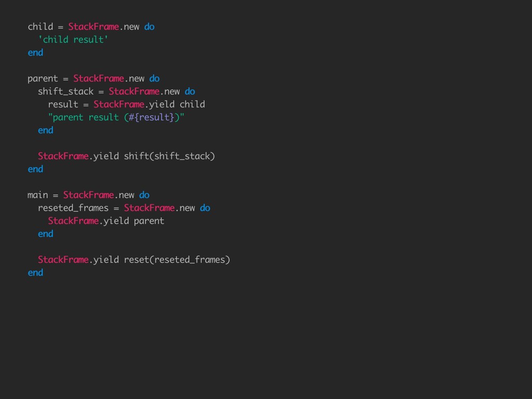The width and height of the screenshot is (532, 399).
Task: Click "StackFrame.yield reset(reseted_frames)" line
Action: click(134, 260)
